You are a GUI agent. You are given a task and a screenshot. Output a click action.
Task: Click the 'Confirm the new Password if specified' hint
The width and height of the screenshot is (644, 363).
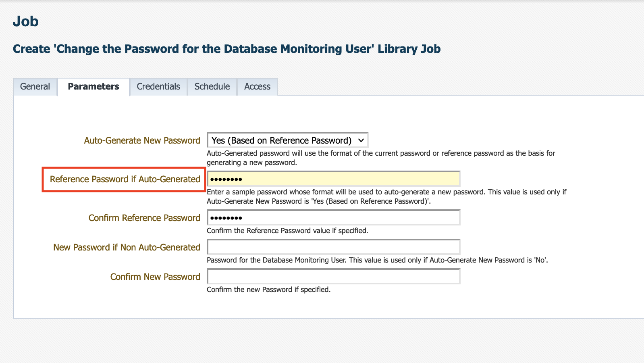point(268,290)
